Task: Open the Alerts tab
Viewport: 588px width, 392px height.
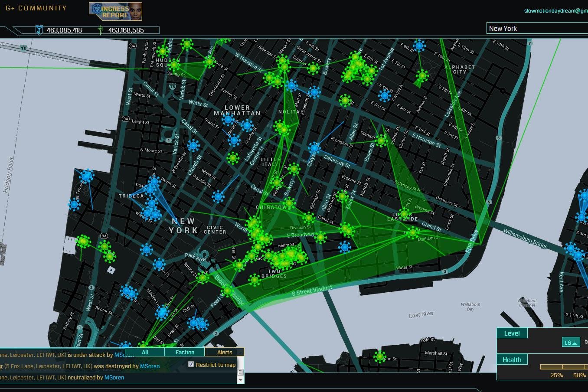Action: click(225, 352)
